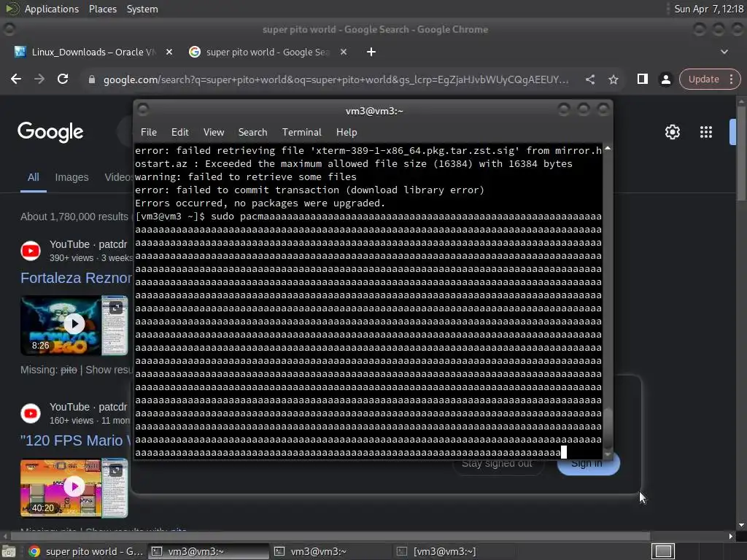The image size is (747, 560).
Task: Select the [vm3@vm3:~] taskbar window
Action: [x=453, y=551]
